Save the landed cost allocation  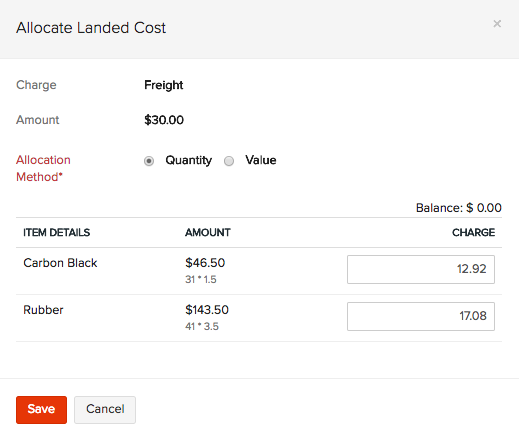pos(41,410)
